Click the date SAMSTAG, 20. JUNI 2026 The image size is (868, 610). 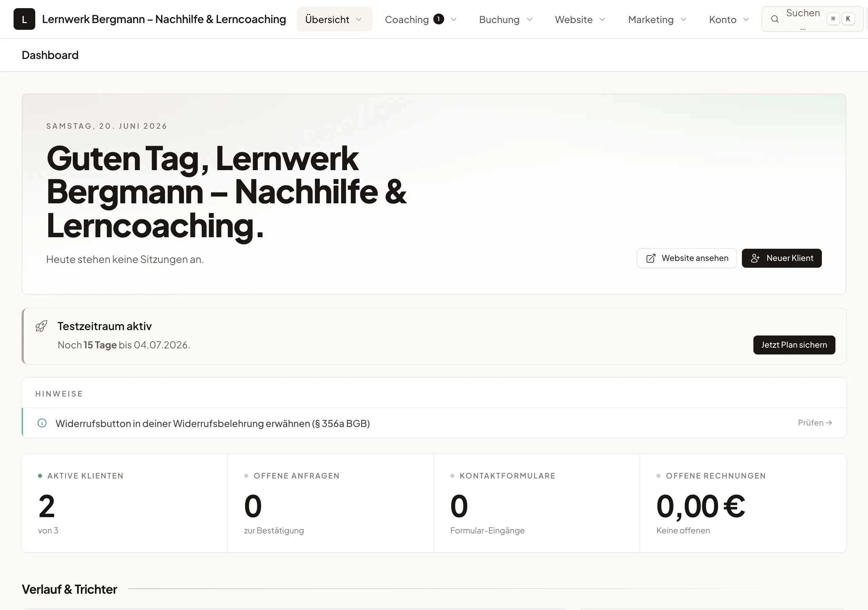106,126
